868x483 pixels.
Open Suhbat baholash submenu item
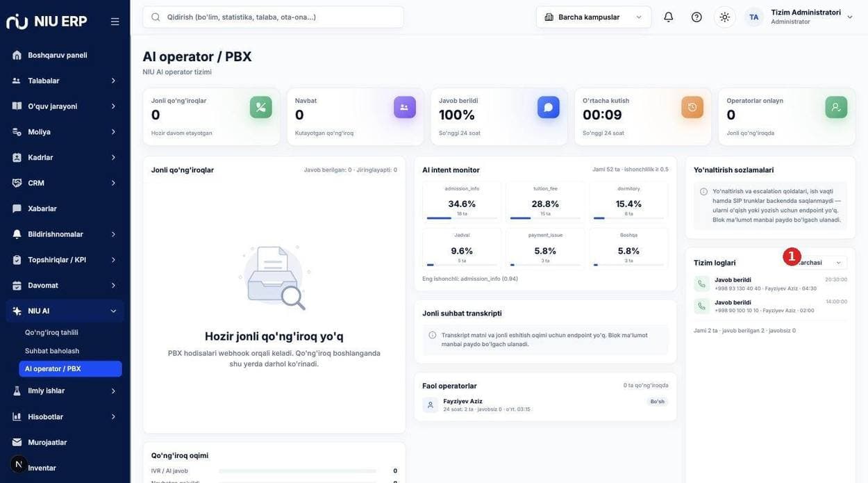click(x=52, y=351)
